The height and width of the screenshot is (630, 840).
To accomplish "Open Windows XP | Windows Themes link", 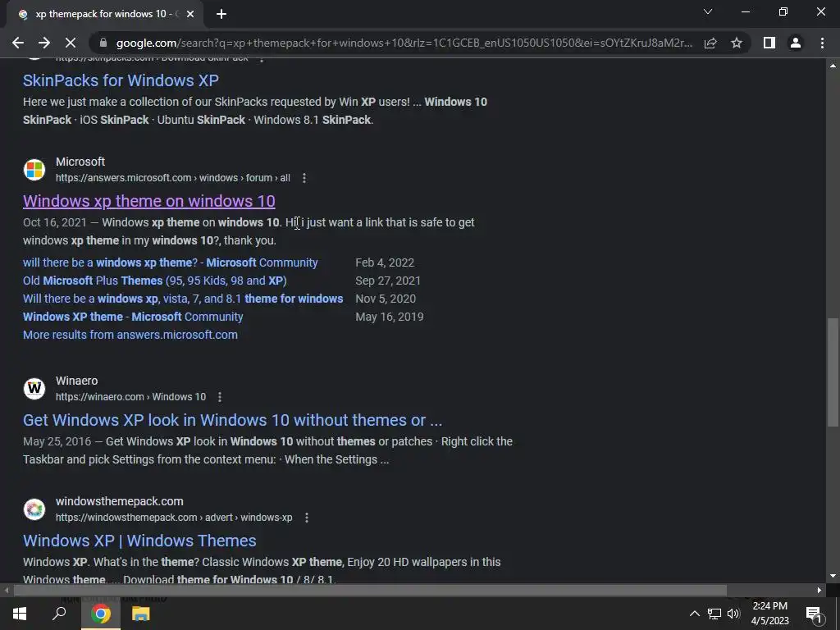I will point(139,541).
